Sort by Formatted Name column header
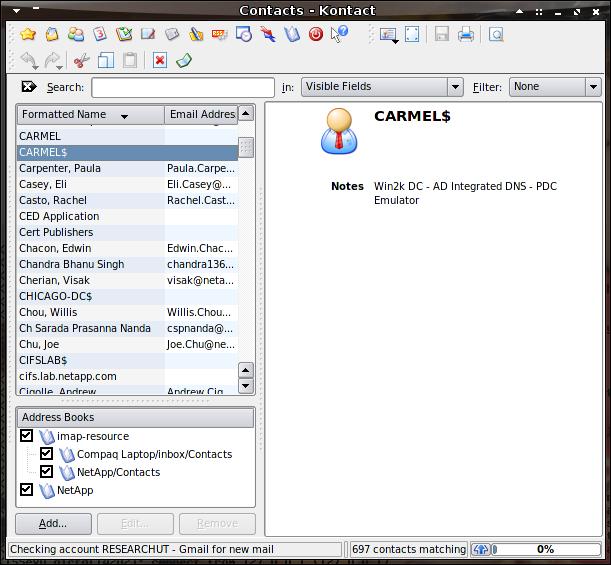Screen dimensions: 611x565 click(90, 115)
